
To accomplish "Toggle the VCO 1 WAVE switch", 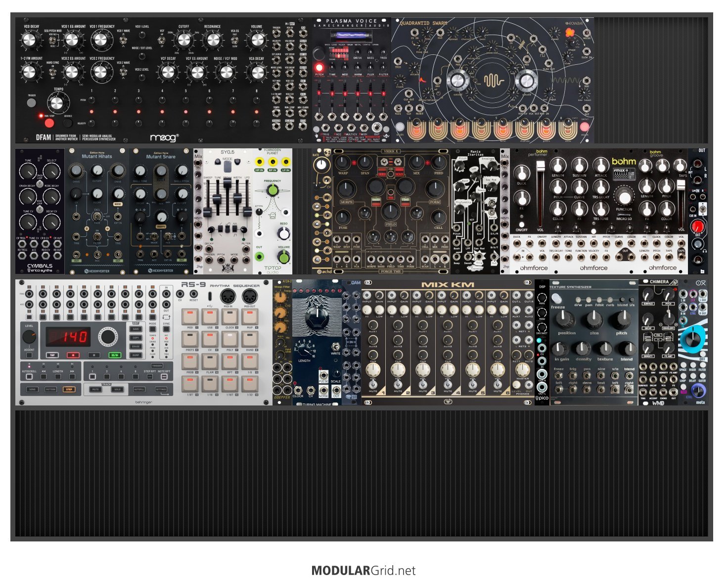I will coord(123,40).
